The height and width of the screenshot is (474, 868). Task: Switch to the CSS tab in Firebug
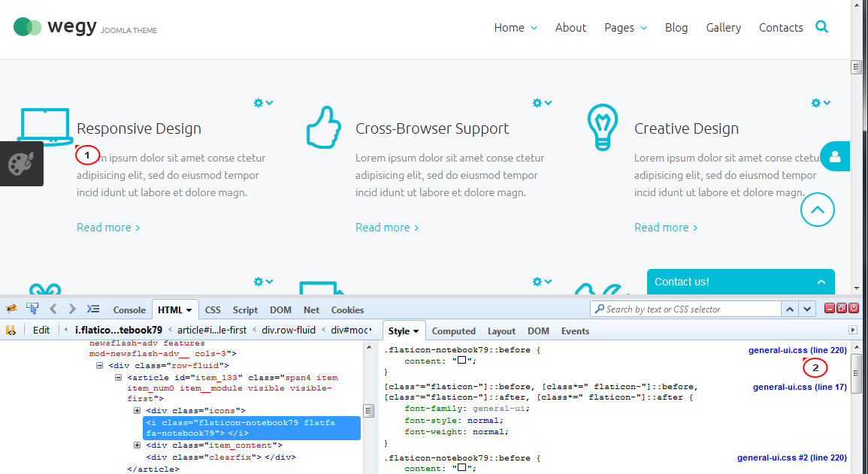(x=213, y=309)
